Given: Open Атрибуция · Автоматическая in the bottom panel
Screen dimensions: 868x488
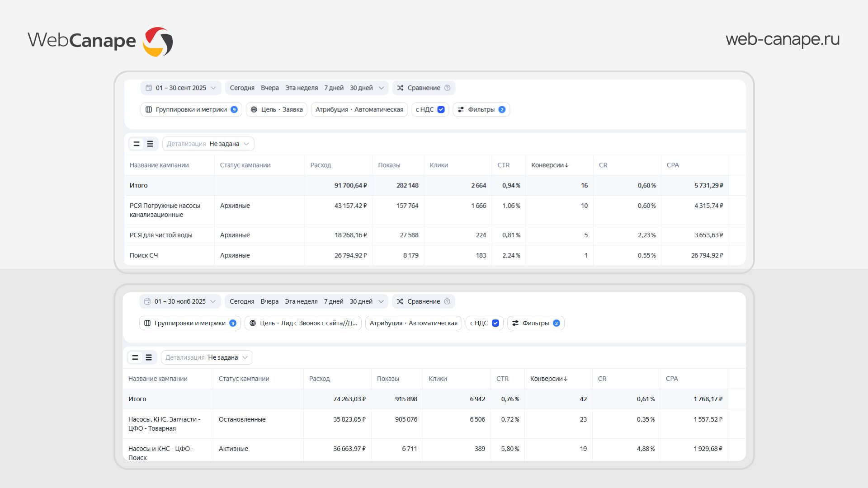Looking at the screenshot, I should pyautogui.click(x=413, y=323).
